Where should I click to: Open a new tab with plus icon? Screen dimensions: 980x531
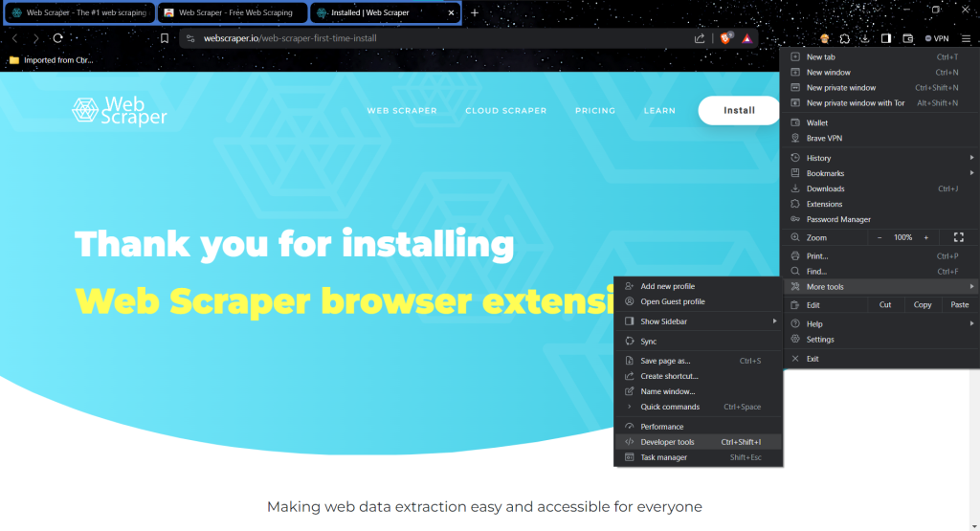(x=475, y=12)
